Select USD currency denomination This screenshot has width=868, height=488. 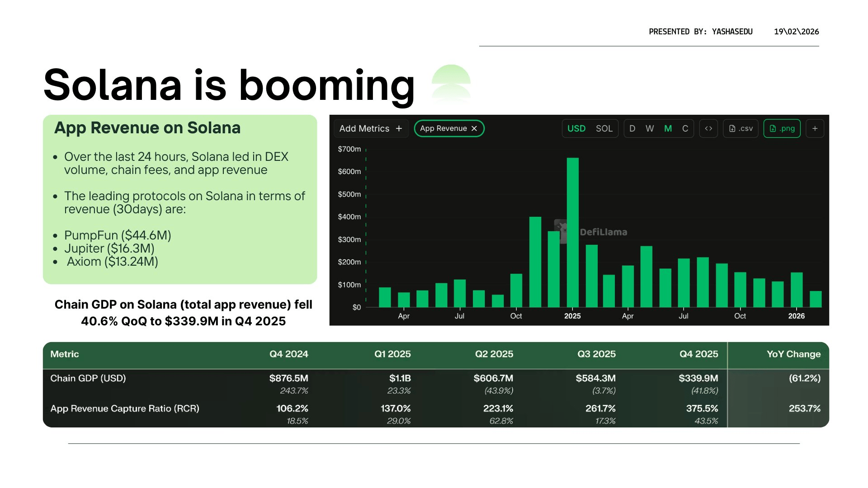point(576,129)
